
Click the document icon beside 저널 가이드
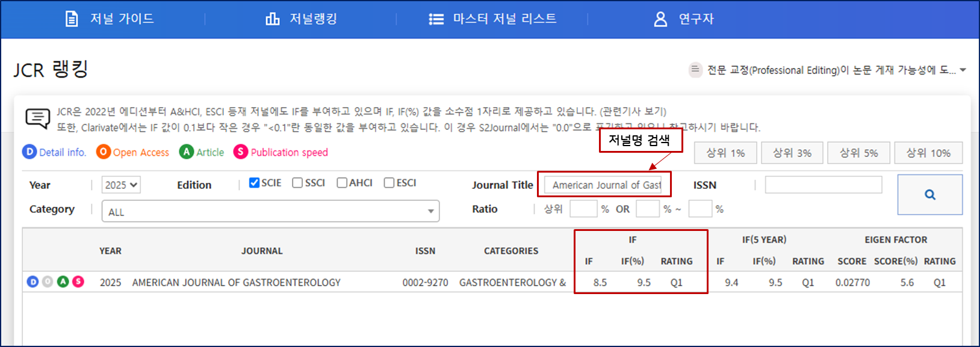point(72,19)
